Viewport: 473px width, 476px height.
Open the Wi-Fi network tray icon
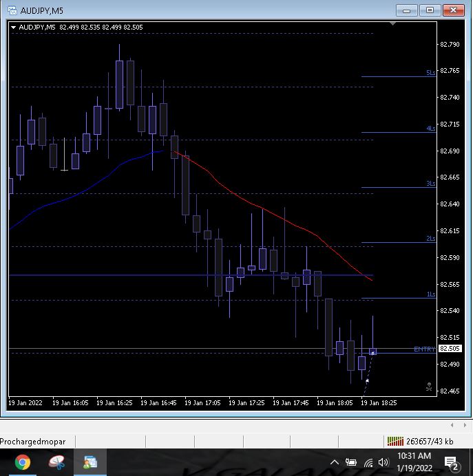click(x=368, y=463)
